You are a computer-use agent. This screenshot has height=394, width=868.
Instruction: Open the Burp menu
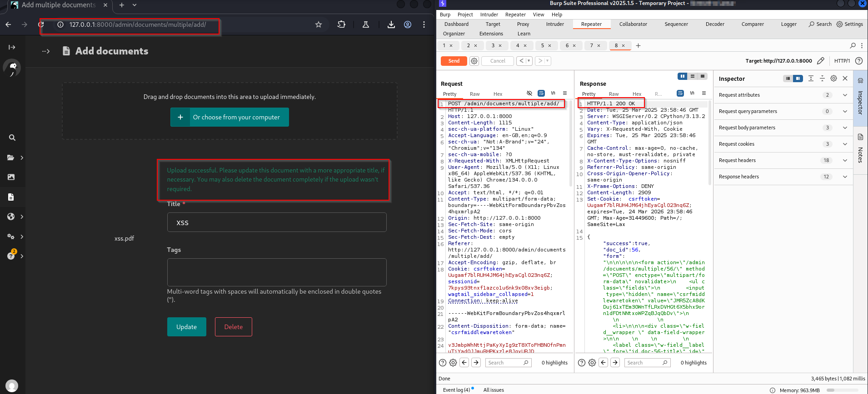tap(445, 15)
